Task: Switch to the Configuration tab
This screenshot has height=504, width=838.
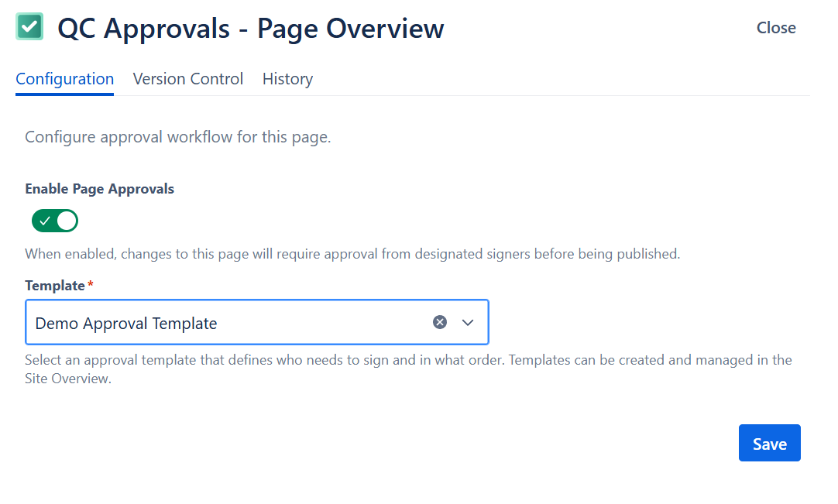Action: tap(65, 79)
